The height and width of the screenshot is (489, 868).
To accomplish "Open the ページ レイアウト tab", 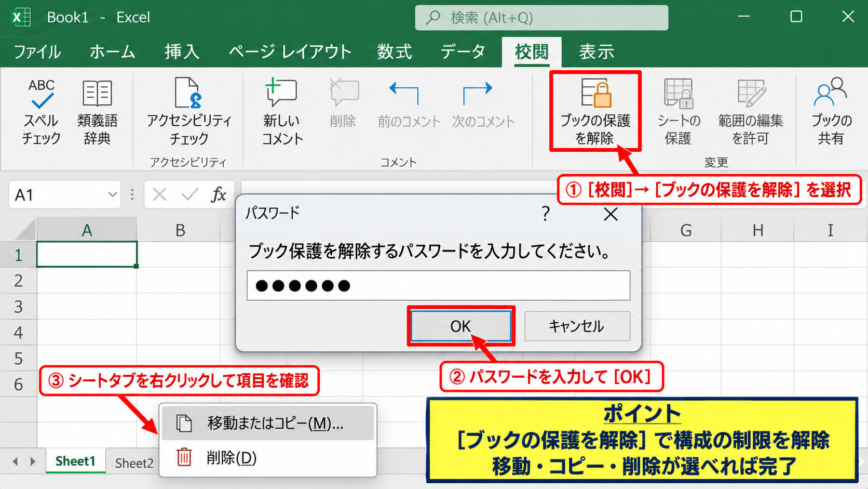I will coord(290,51).
